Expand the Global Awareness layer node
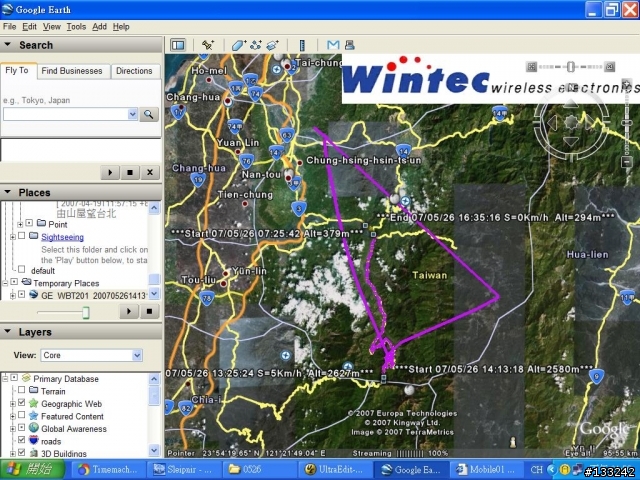This screenshot has height=480, width=640. (x=13, y=428)
